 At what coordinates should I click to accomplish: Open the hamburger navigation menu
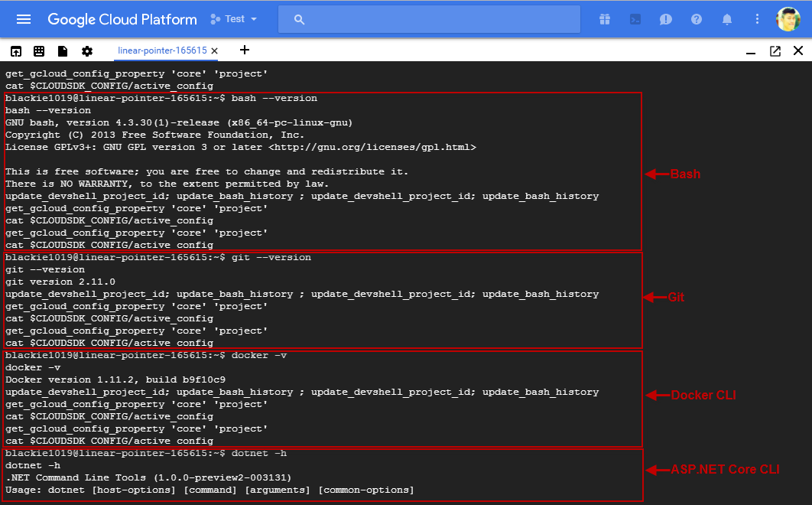(x=24, y=19)
